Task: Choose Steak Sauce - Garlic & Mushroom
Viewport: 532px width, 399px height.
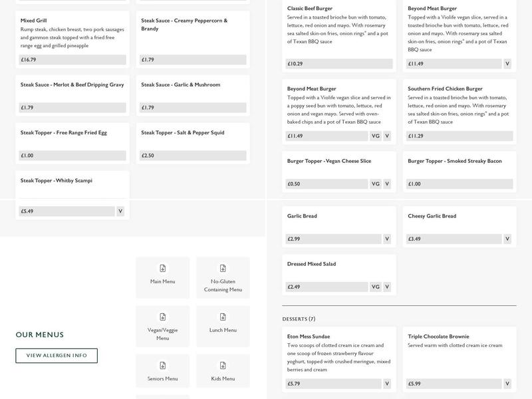Action: pyautogui.click(x=180, y=84)
